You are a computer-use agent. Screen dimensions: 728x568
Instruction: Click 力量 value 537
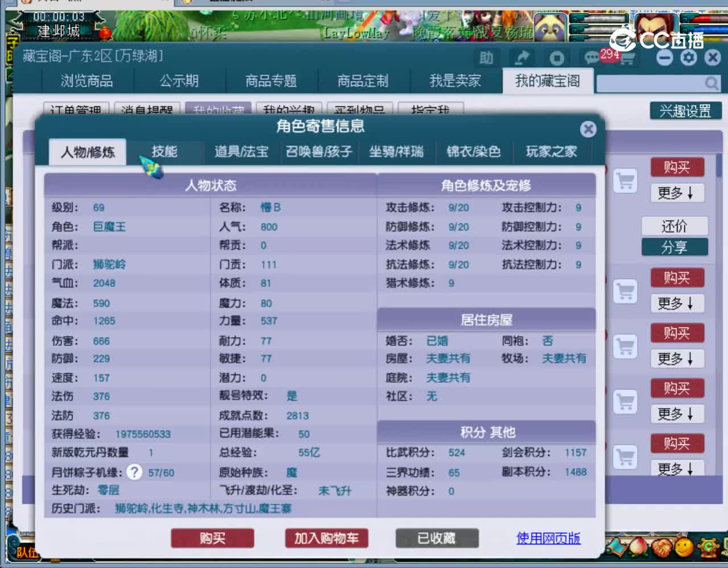pos(269,321)
